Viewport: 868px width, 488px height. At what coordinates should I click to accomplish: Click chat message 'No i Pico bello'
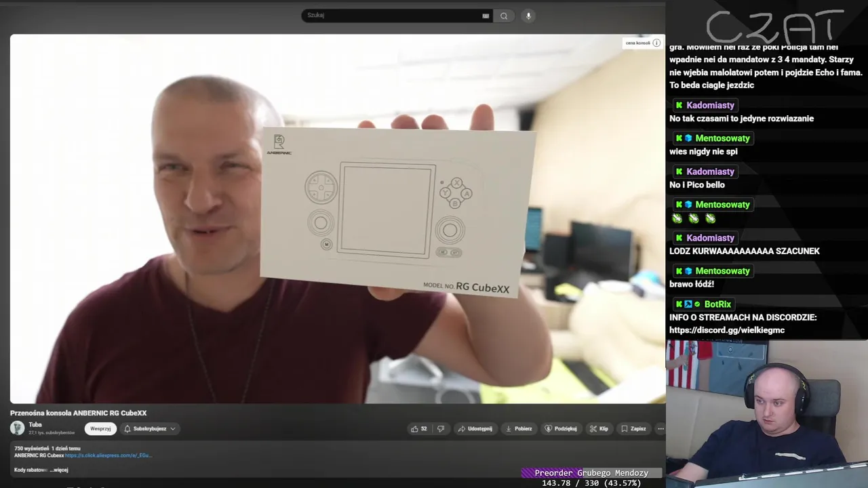[697, 184]
